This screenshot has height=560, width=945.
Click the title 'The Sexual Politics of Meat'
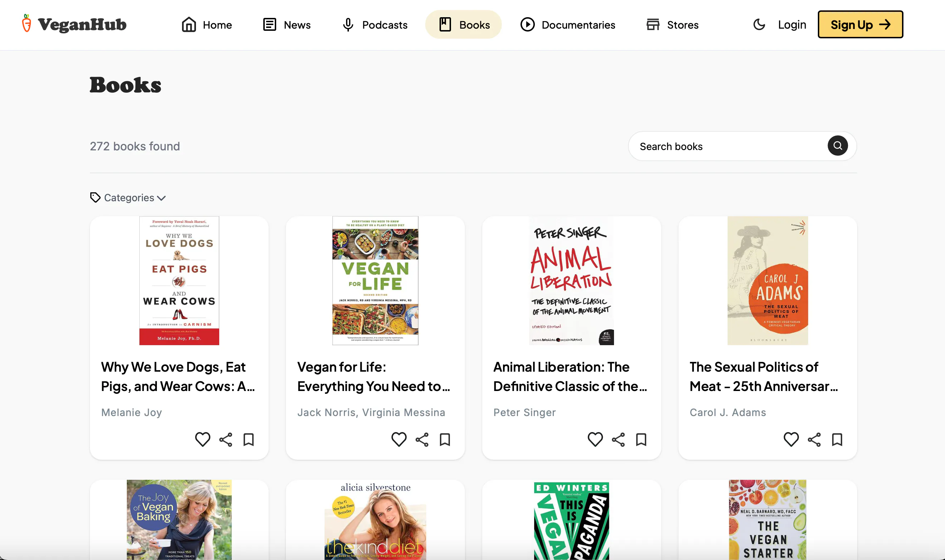764,376
